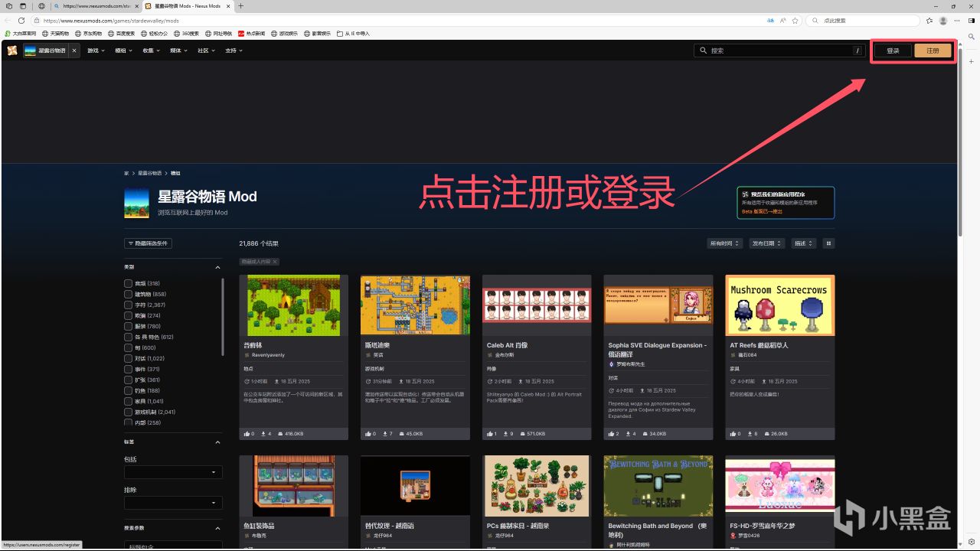The image size is (980, 551).
Task: Switch to grid view layout icon
Action: coord(829,243)
